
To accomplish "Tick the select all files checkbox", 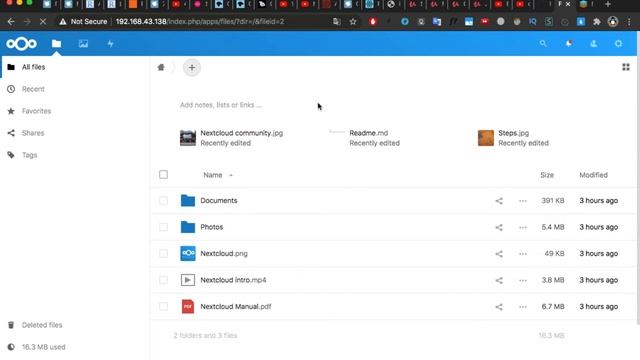I will pos(163,175).
